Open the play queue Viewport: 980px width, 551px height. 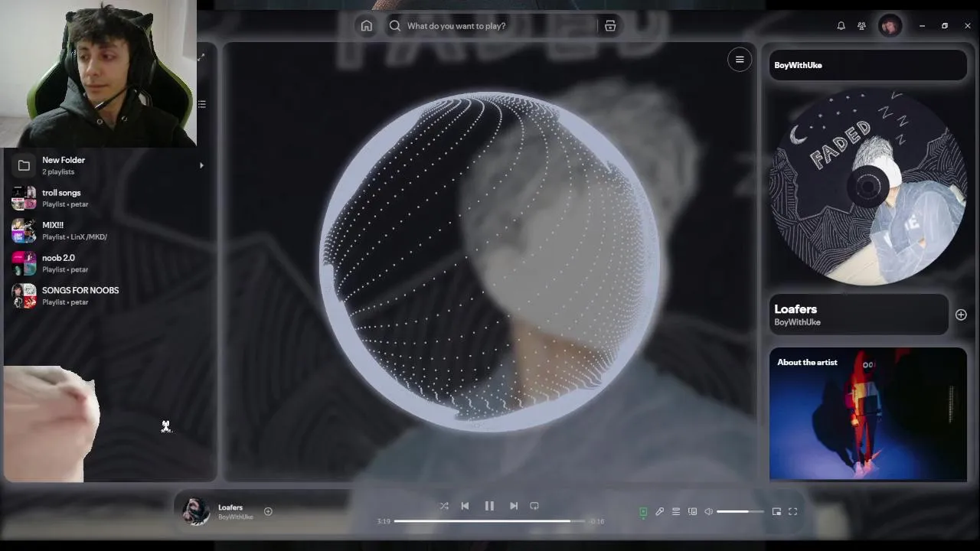click(676, 512)
